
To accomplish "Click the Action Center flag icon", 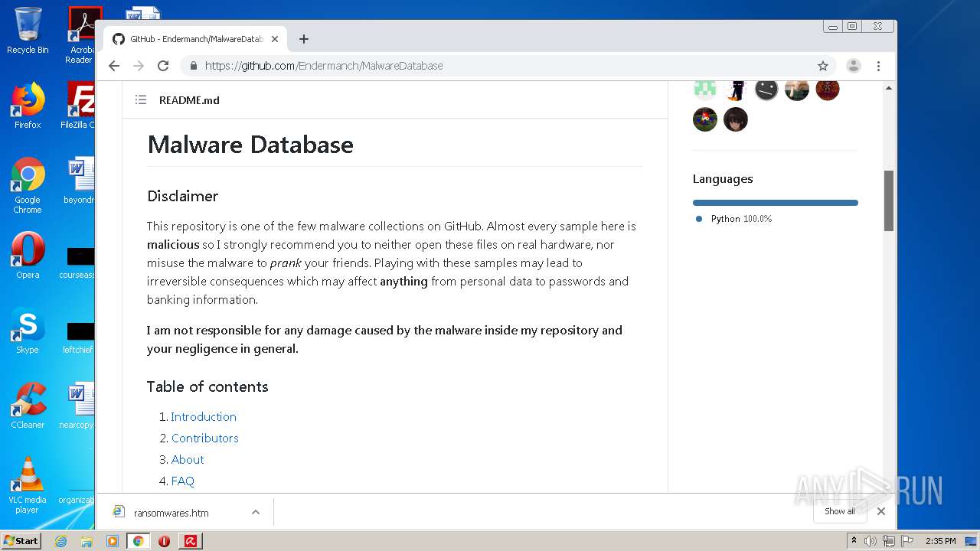I will click(x=906, y=541).
